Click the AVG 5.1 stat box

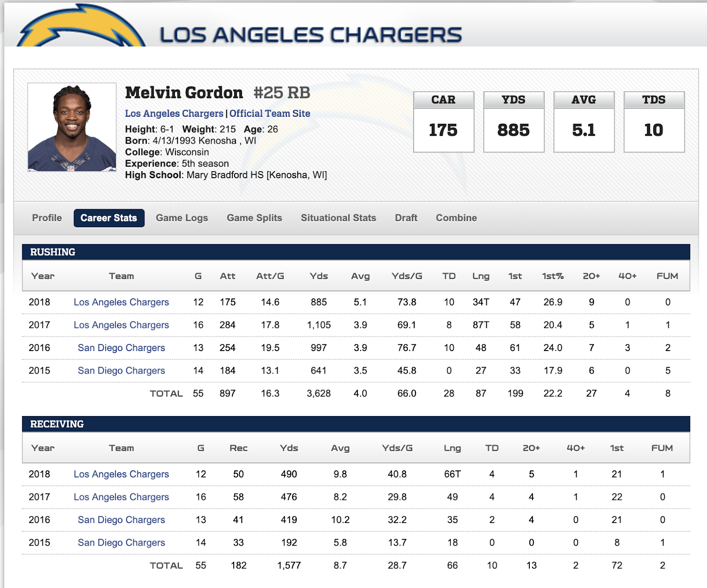(584, 122)
